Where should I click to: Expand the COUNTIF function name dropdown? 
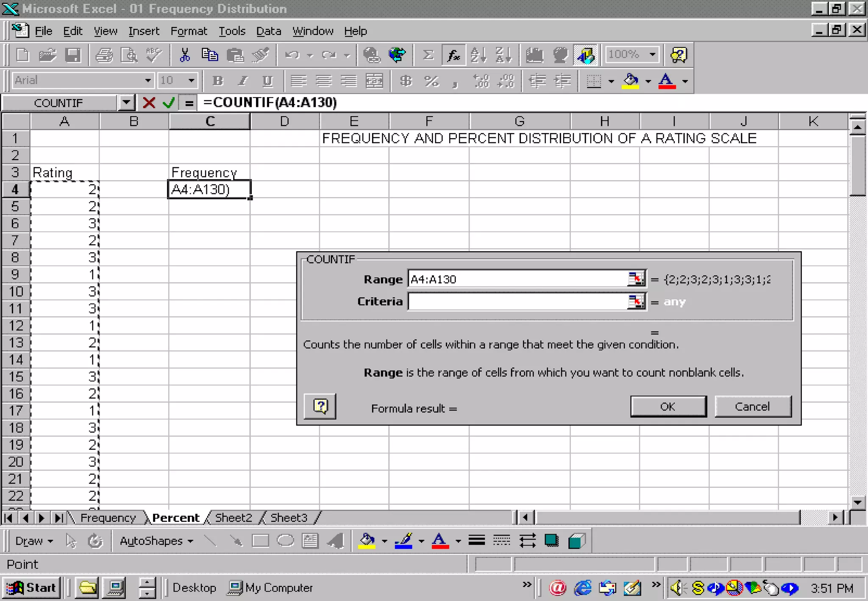126,103
